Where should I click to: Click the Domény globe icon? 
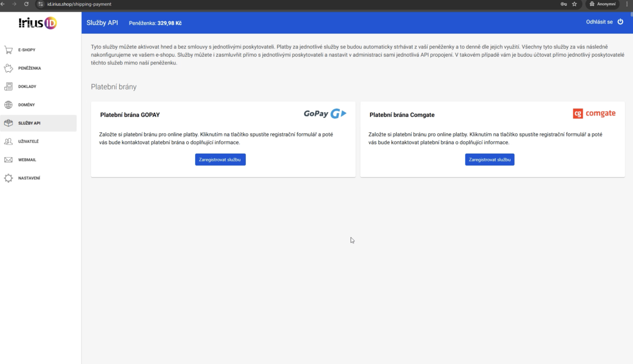point(8,105)
